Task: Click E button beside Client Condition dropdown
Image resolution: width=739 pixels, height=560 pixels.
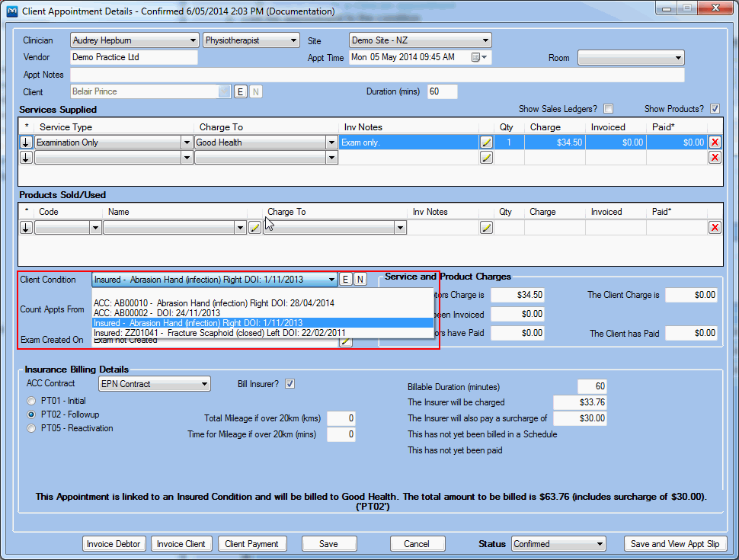Action: tap(346, 280)
